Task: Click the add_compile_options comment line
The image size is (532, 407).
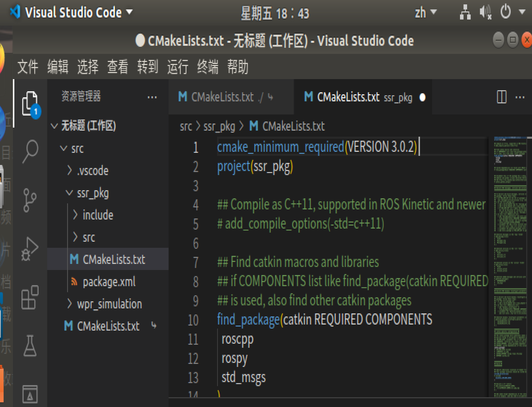Action: tap(301, 224)
